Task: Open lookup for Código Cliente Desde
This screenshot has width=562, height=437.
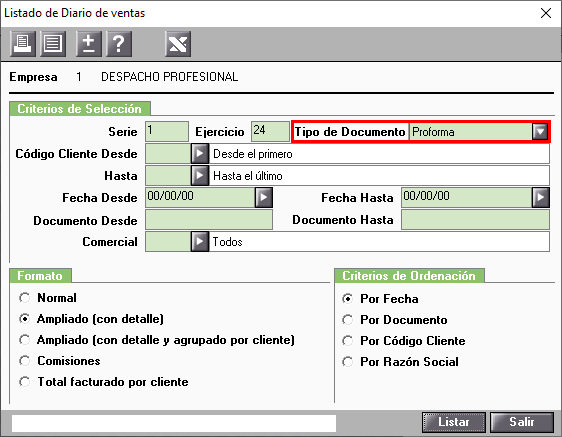Action: 200,154
